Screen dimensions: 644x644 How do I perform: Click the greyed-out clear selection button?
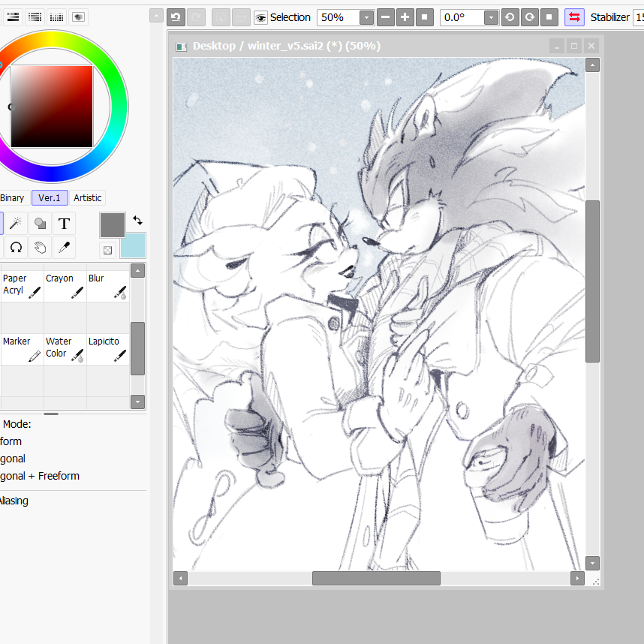point(221,17)
